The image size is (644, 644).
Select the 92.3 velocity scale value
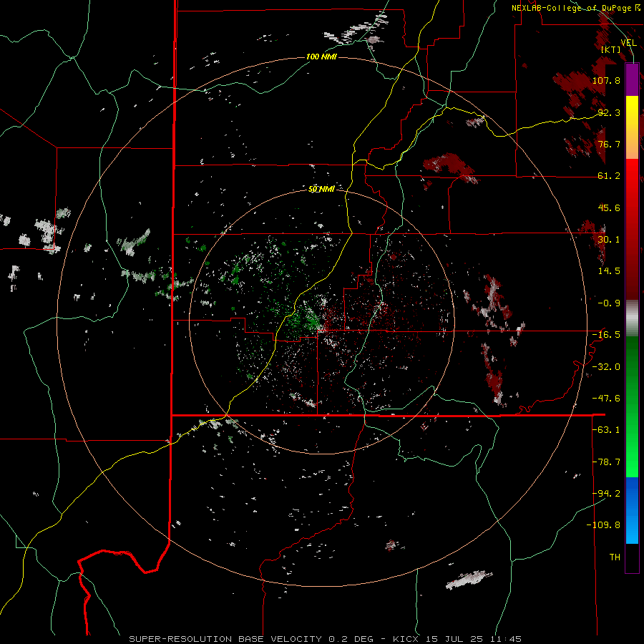coord(609,112)
